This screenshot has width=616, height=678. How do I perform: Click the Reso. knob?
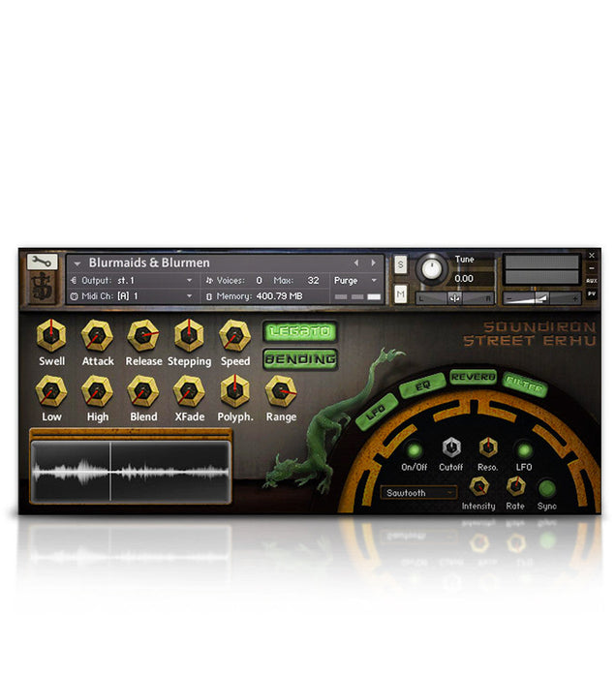pyautogui.click(x=487, y=447)
